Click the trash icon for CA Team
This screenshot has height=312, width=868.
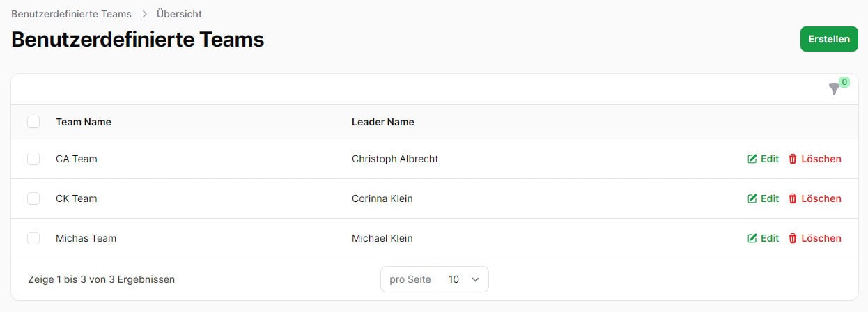pyautogui.click(x=793, y=159)
